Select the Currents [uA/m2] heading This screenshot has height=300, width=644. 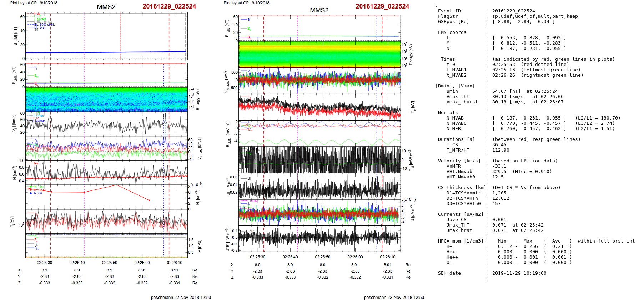[461, 214]
